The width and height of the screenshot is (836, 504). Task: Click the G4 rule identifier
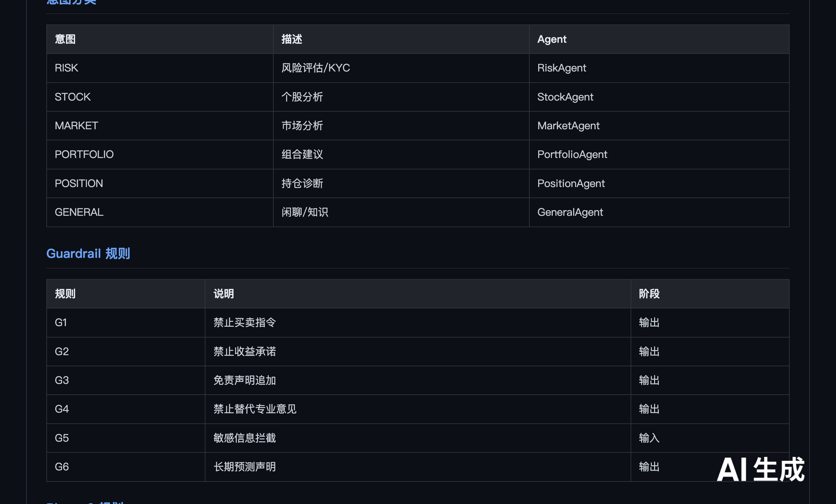pos(62,409)
